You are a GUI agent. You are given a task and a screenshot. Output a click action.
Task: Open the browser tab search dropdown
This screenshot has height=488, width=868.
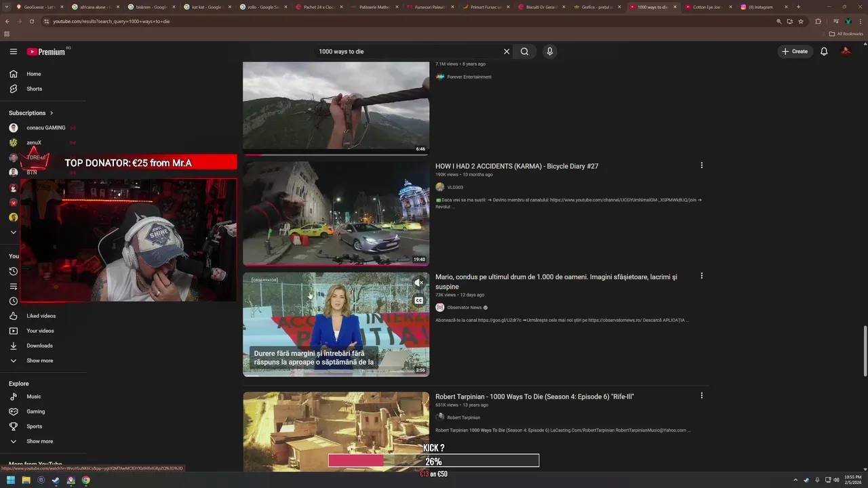[7, 7]
